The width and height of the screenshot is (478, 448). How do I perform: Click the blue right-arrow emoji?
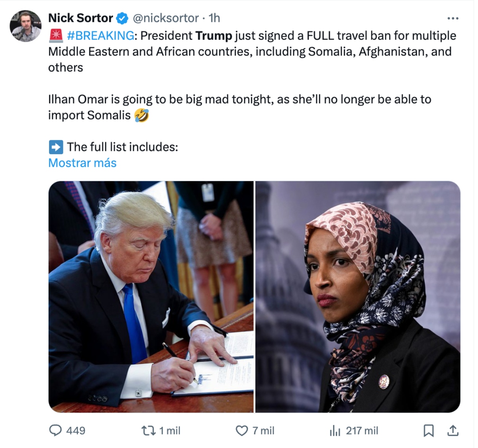(x=56, y=147)
